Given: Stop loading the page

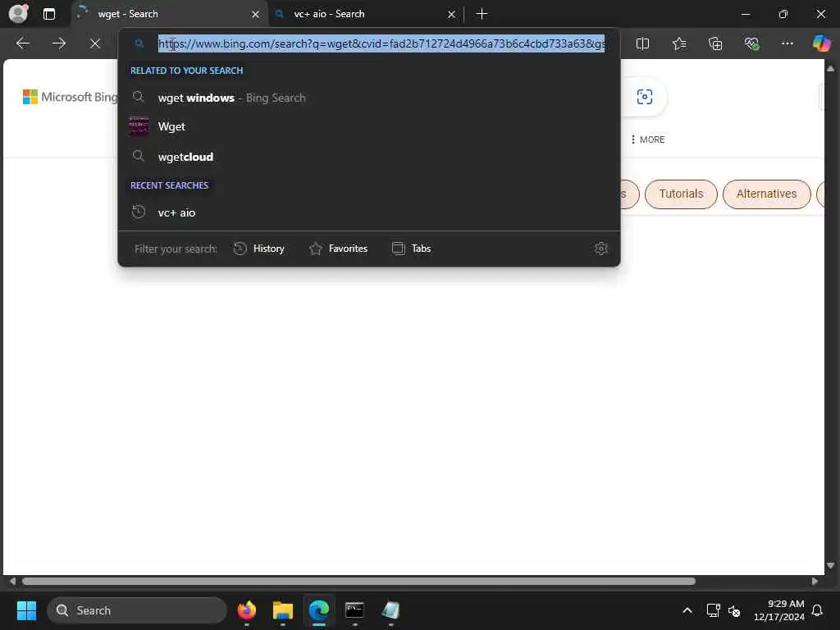Looking at the screenshot, I should (x=95, y=43).
